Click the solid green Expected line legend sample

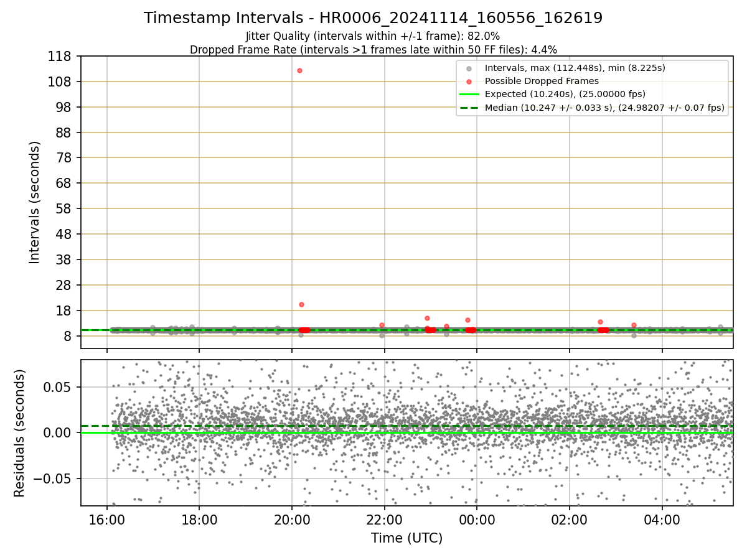(x=469, y=94)
